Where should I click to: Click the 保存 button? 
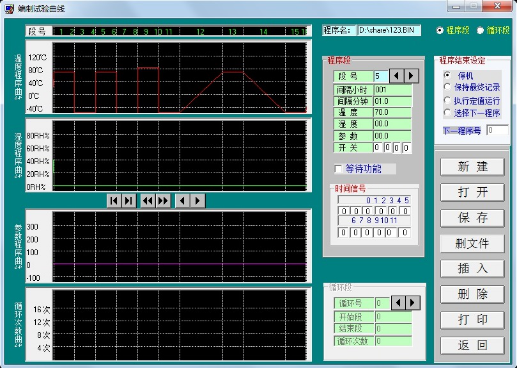click(472, 218)
